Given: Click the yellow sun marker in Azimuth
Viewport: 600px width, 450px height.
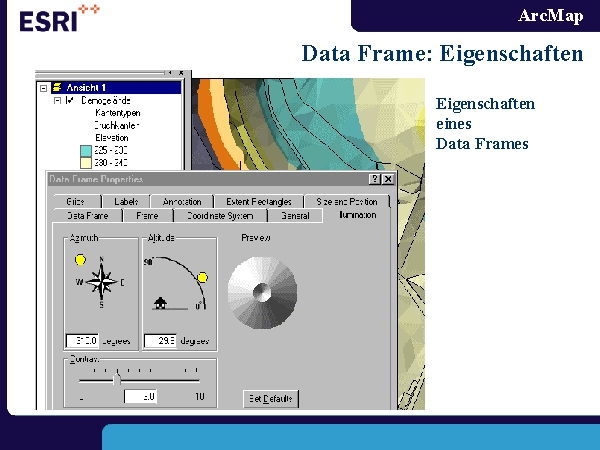Looking at the screenshot, I should [80, 260].
